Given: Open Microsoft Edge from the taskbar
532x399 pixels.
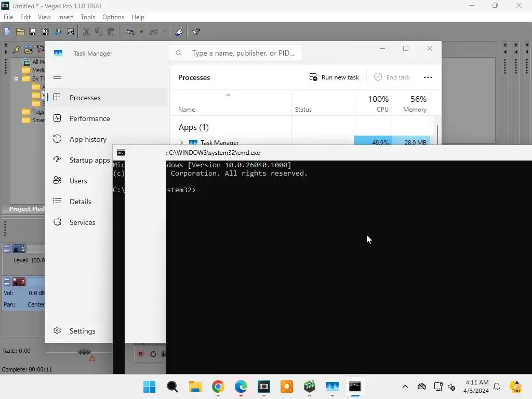Looking at the screenshot, I should click(x=241, y=387).
